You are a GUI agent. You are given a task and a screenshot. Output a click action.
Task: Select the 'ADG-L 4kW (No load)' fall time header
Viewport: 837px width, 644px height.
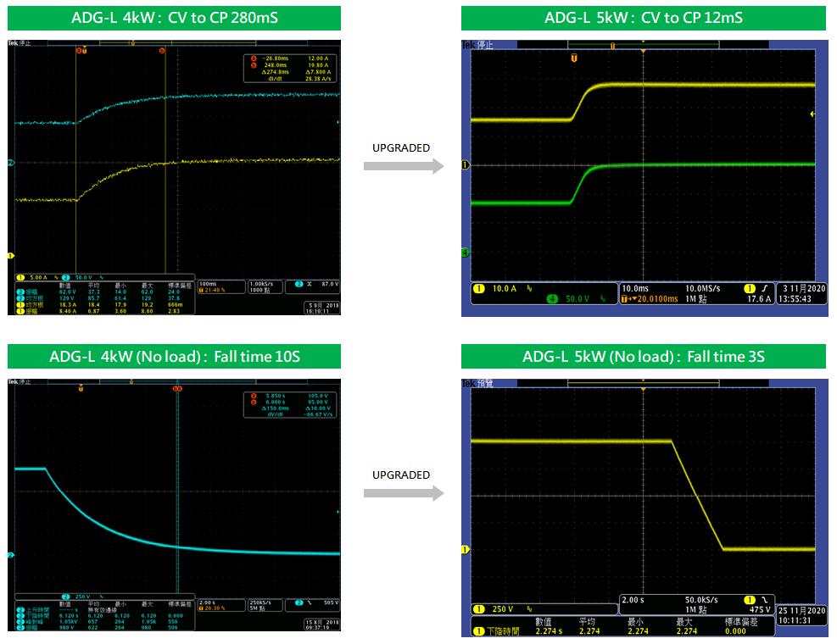click(x=174, y=356)
